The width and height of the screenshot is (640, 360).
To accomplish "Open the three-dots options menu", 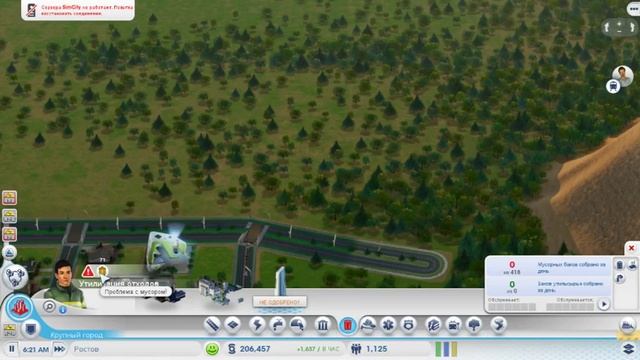I will point(633,9).
